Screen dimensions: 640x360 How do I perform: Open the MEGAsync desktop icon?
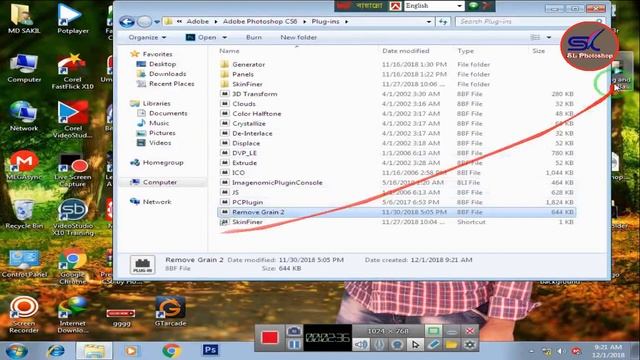24,166
